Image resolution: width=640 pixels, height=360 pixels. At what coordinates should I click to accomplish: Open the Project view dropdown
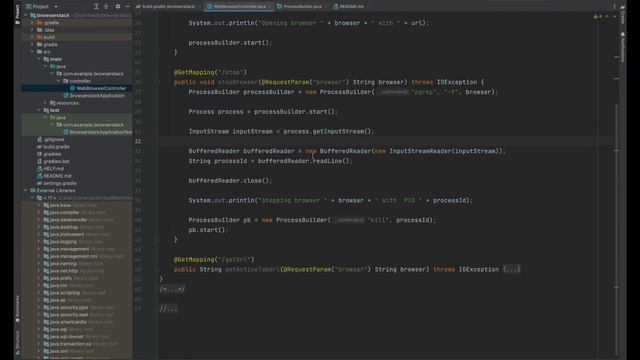click(42, 7)
